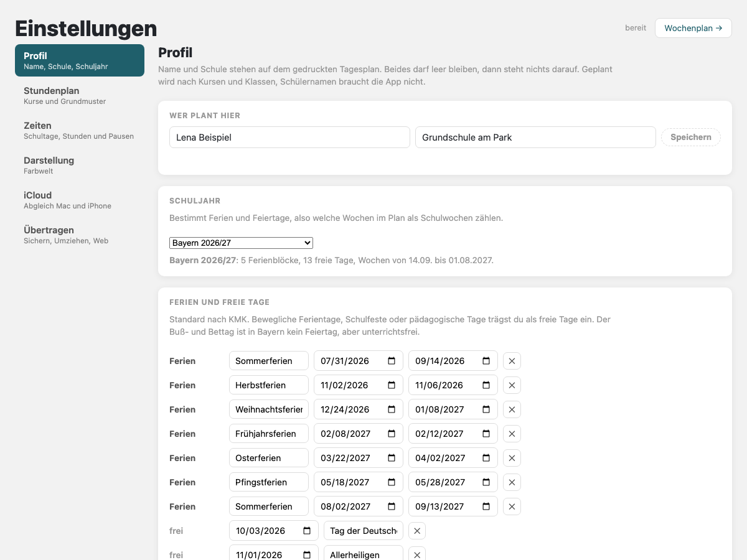Viewport: 747px width, 560px height.
Task: Edit the Tag der Deutschen name field
Action: [x=364, y=531]
